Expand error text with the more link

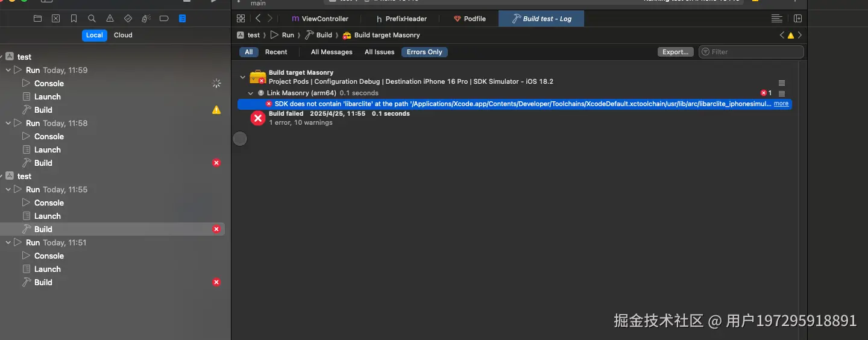(x=781, y=104)
